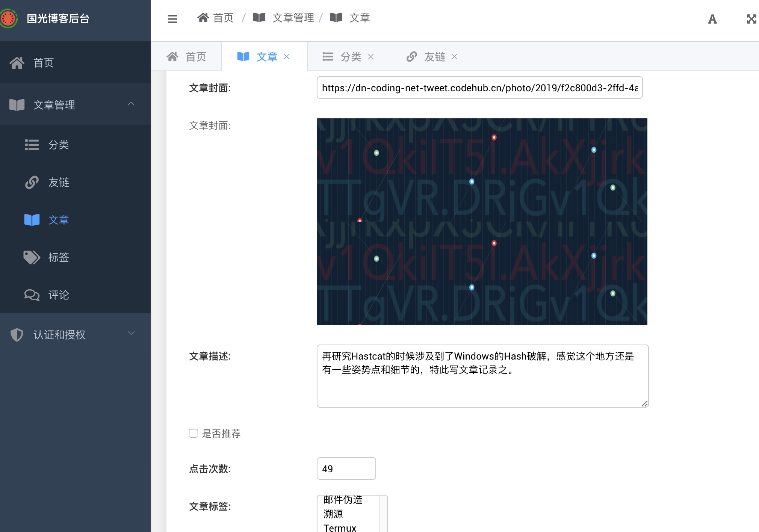Click the blog logo beside 国光博客后台
Screen dimensions: 759x532
[x=8, y=18]
